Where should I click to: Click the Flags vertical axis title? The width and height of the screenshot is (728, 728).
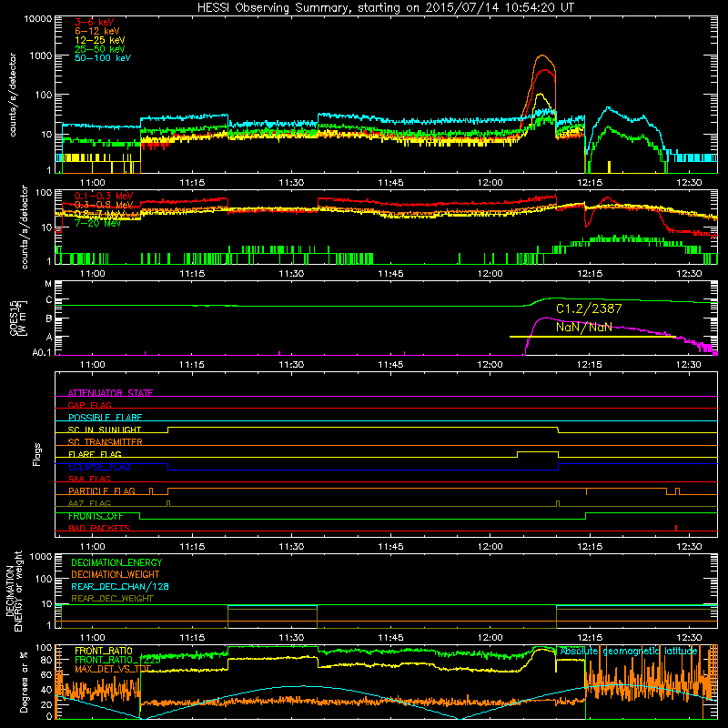pyautogui.click(x=37, y=454)
